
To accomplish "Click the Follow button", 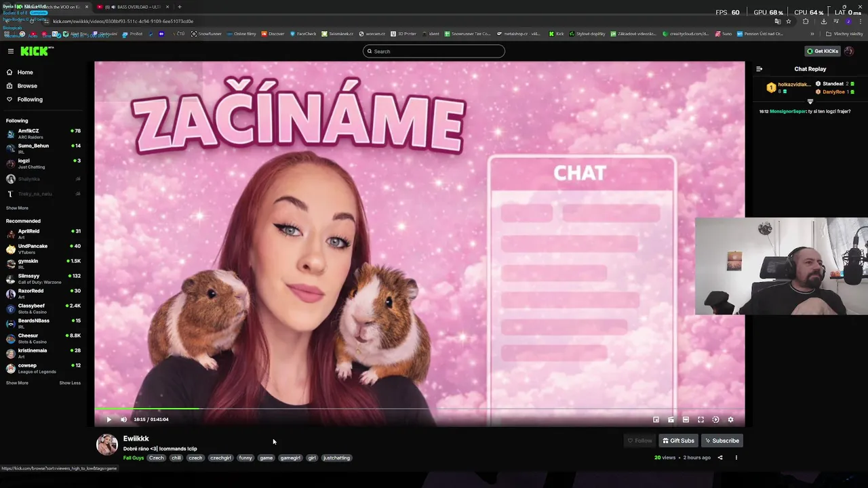I will coord(639,441).
